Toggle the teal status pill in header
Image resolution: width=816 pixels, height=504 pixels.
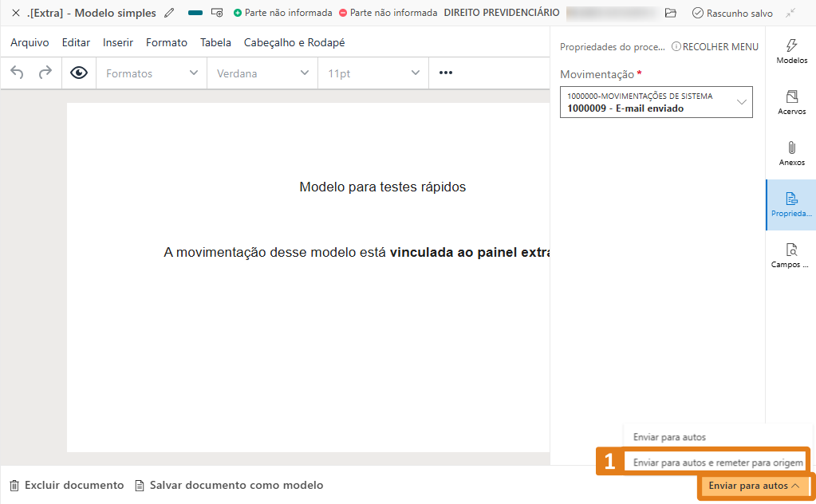click(195, 14)
